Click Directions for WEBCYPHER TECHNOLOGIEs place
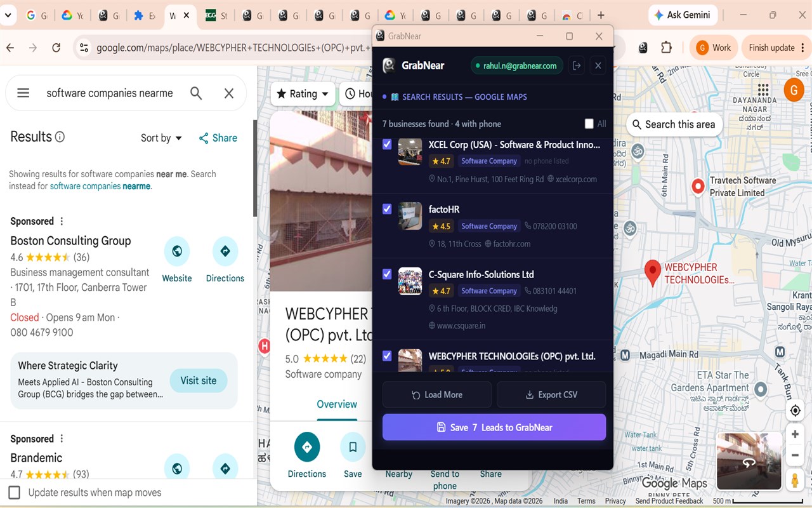 click(x=307, y=447)
